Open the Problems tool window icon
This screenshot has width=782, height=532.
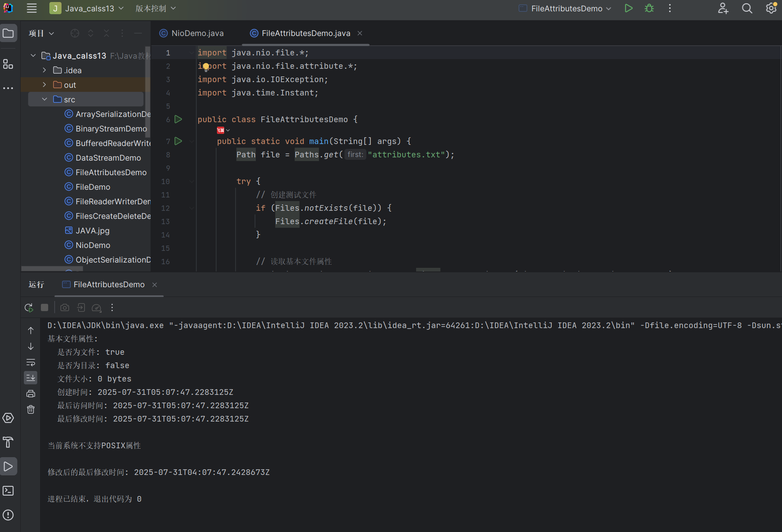coord(8,515)
